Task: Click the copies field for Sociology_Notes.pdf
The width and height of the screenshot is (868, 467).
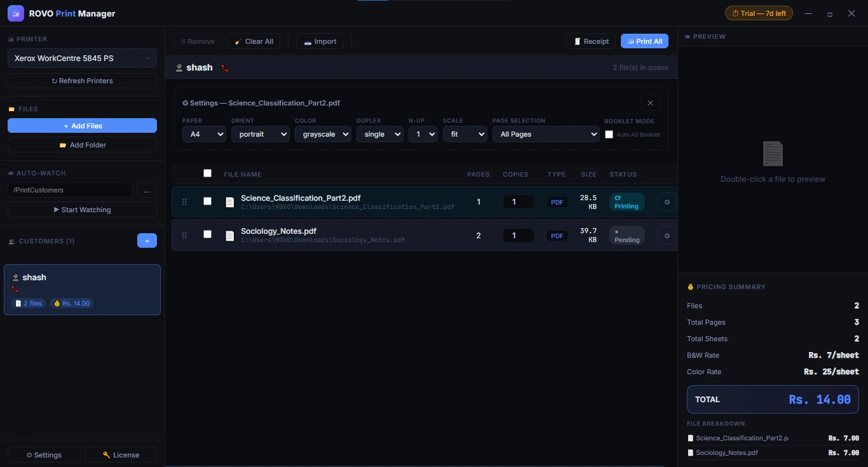Action: 519,236
